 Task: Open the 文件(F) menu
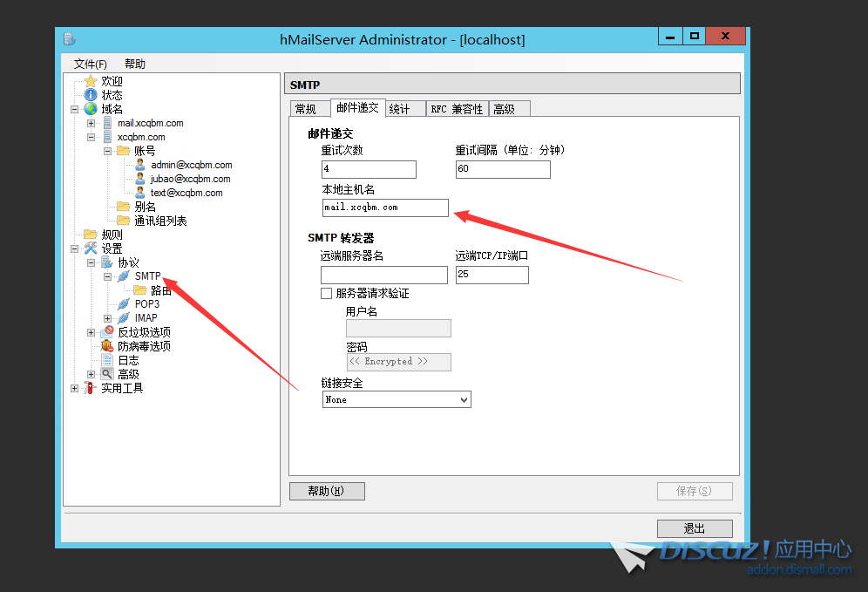click(91, 64)
